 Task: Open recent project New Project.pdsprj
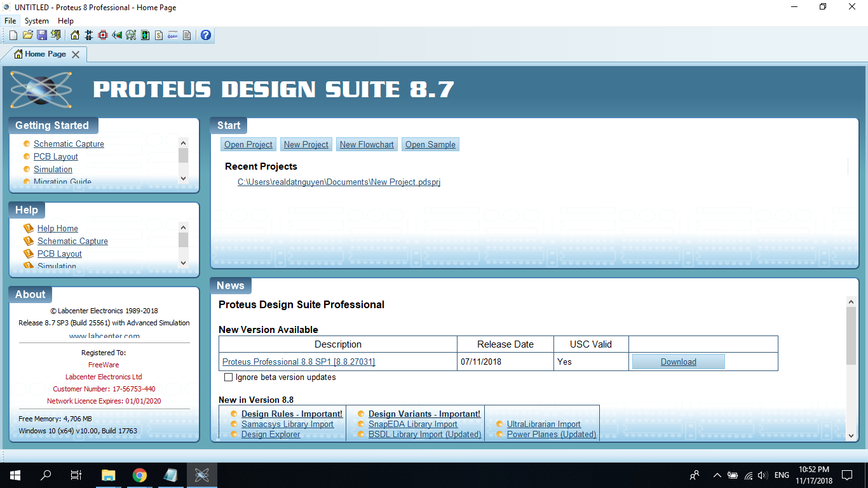click(x=339, y=182)
